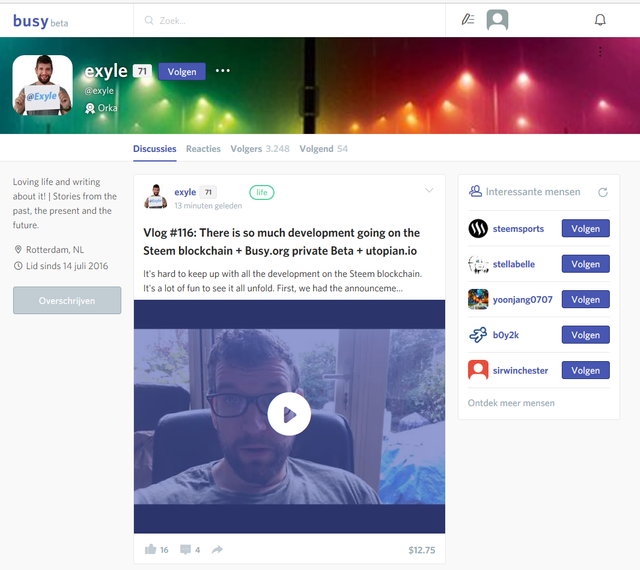
Task: Open the post's comments icon
Action: point(185,550)
